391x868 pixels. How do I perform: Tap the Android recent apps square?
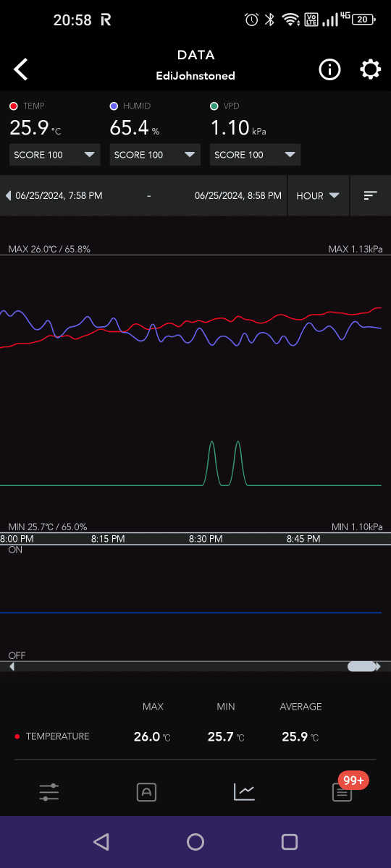coord(290,841)
